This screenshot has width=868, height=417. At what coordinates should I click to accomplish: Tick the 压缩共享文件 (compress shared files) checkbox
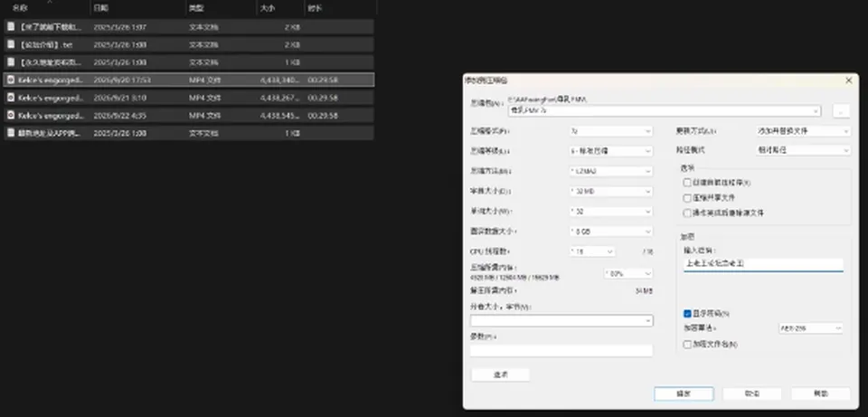pos(687,198)
